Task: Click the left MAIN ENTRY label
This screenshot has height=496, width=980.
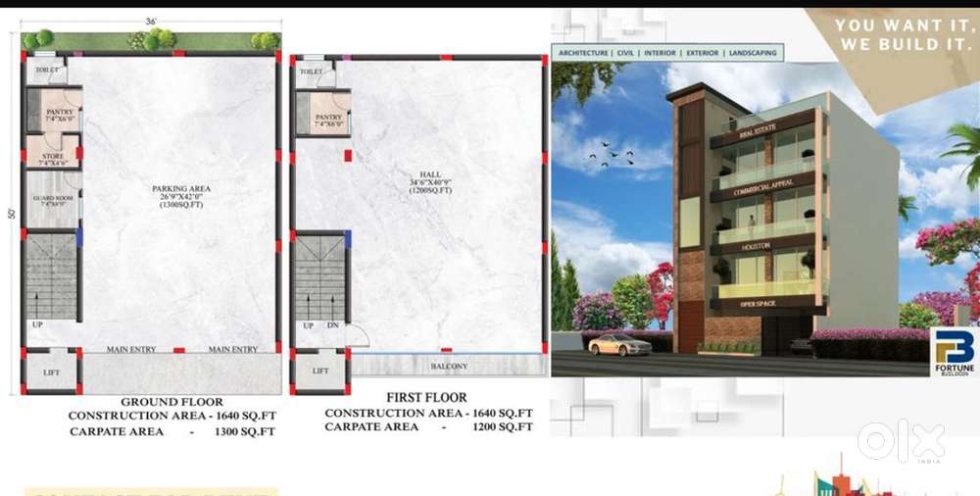Action: tap(130, 350)
